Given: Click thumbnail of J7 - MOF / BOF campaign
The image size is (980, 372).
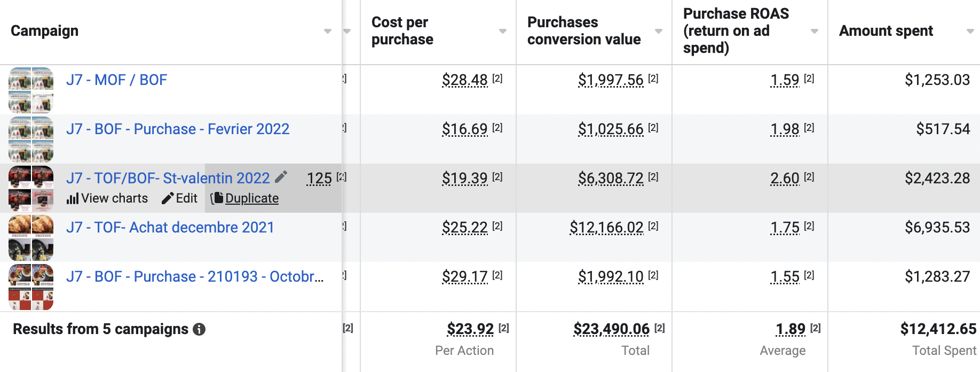Looking at the screenshot, I should point(31,89).
